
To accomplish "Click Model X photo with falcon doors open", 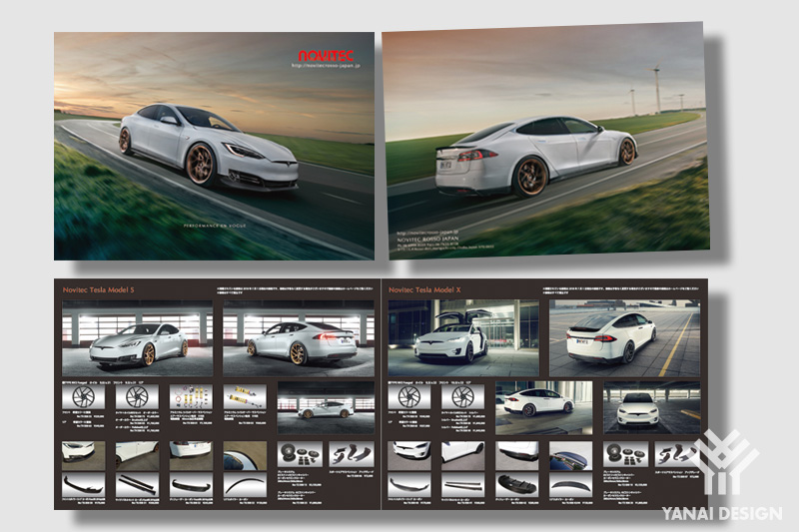I will coord(461,337).
